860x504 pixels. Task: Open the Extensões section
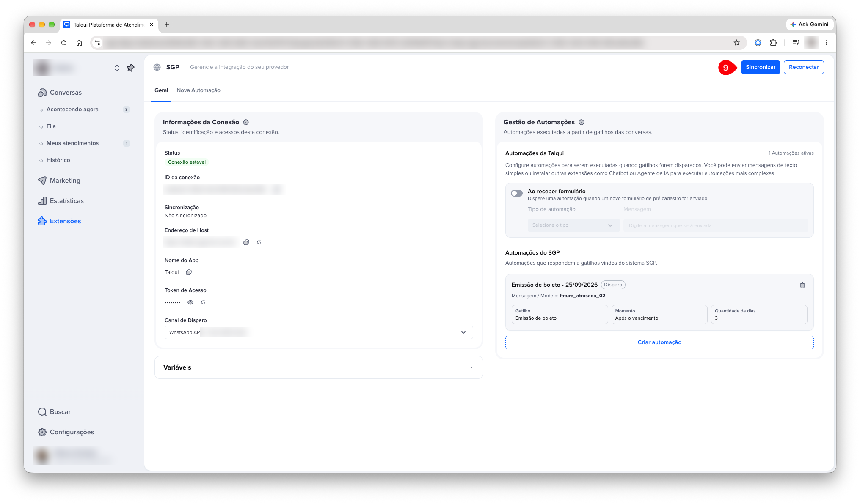pos(65,221)
